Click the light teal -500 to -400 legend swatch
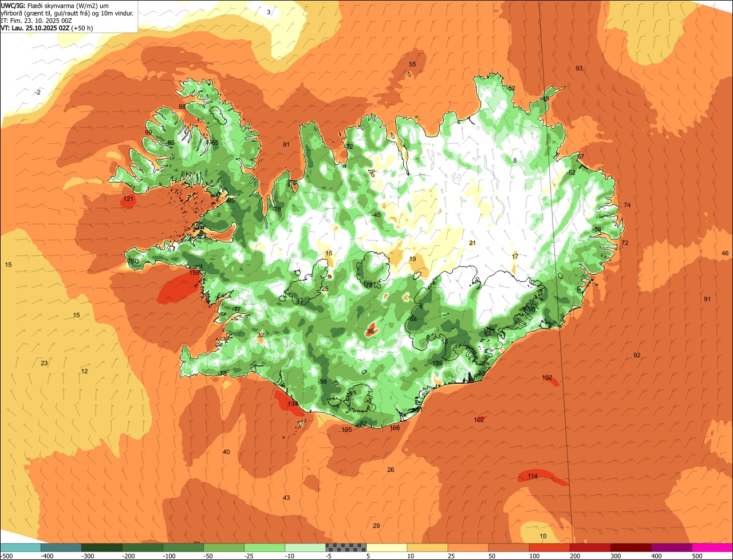This screenshot has height=560, width=733. (x=20, y=547)
